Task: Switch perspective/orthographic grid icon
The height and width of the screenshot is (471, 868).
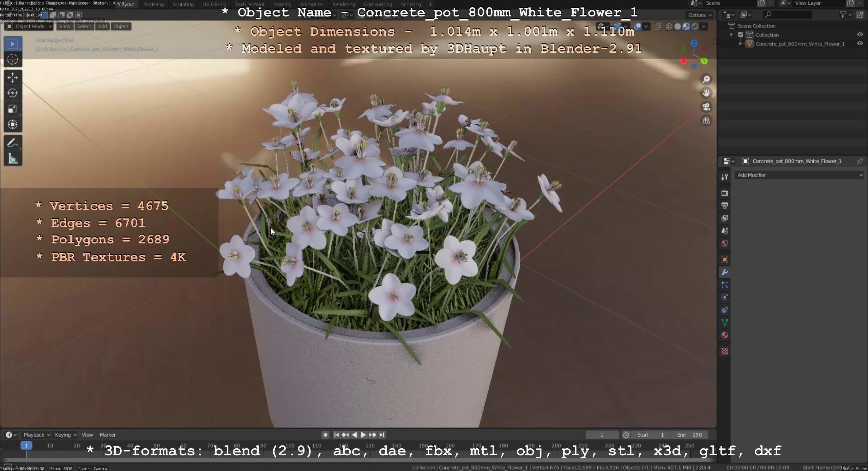Action: [706, 121]
